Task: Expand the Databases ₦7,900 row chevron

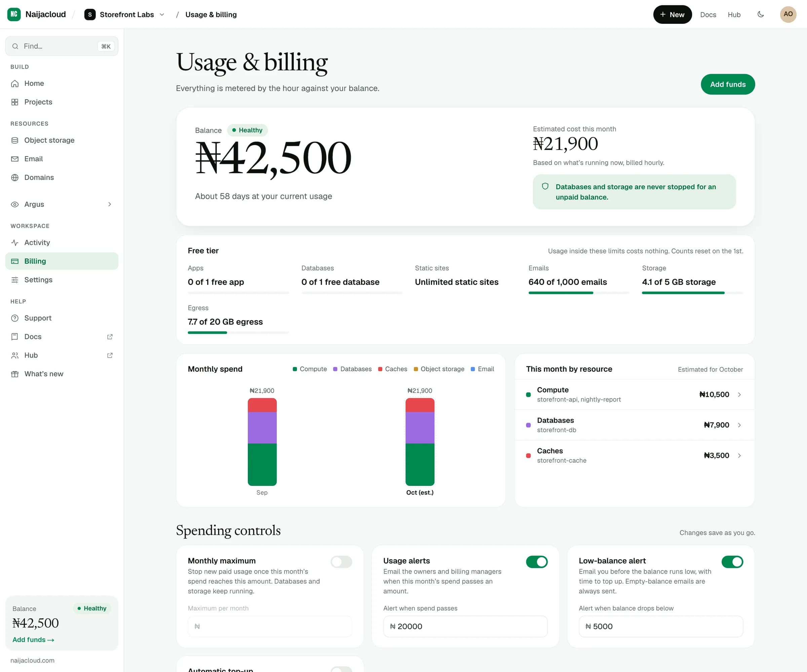Action: tap(739, 425)
